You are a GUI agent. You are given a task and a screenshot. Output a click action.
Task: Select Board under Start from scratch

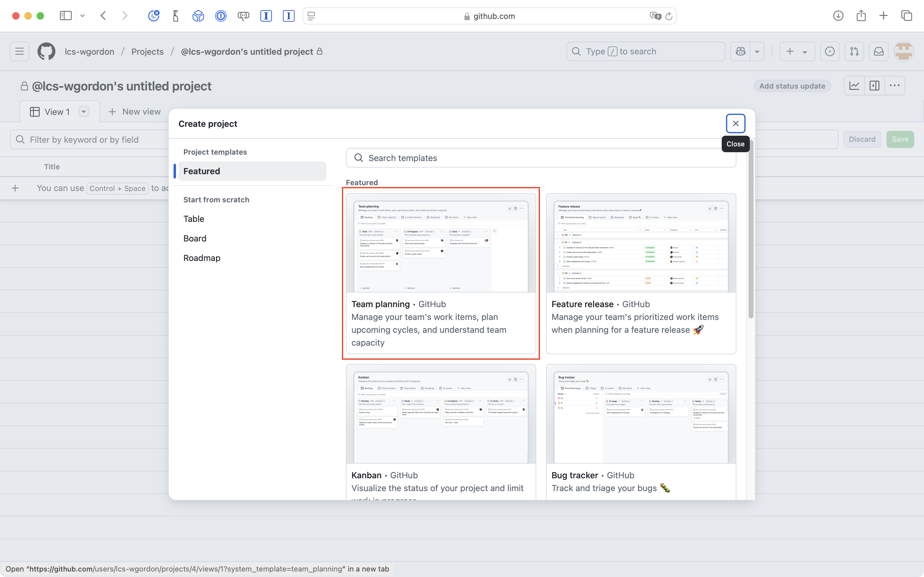click(195, 238)
